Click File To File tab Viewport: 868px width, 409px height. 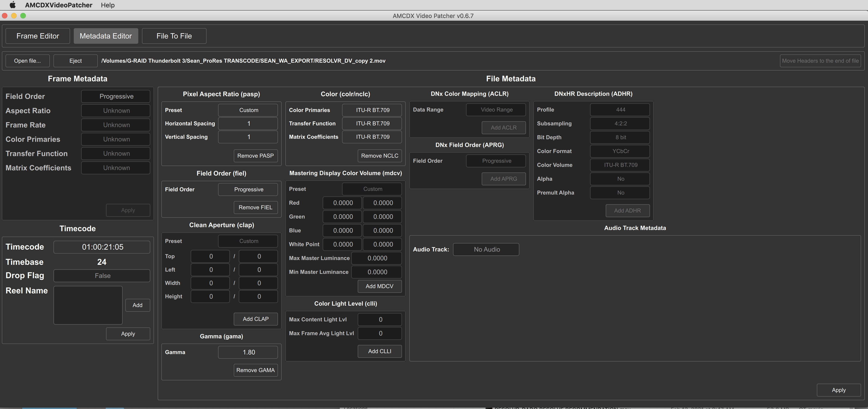tap(173, 36)
